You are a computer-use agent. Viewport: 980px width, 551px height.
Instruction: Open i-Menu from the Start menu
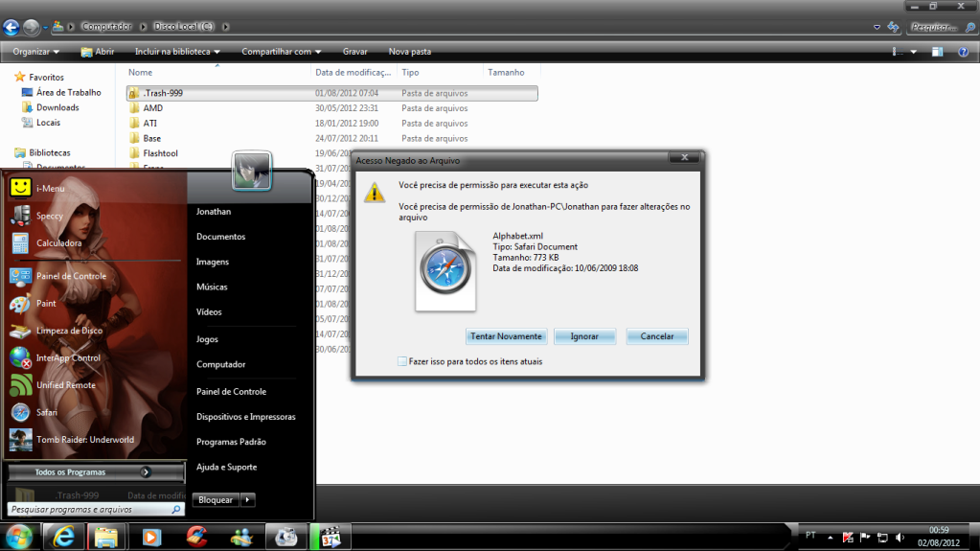50,188
